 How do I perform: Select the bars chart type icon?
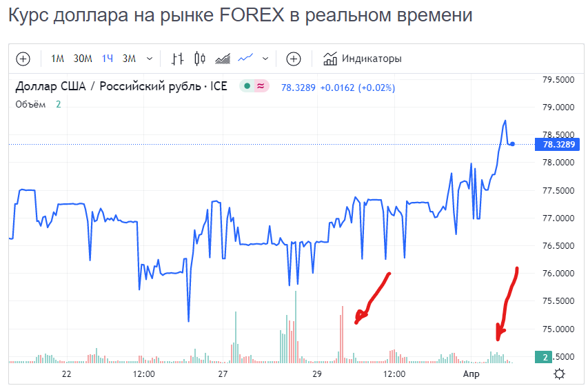click(x=179, y=59)
